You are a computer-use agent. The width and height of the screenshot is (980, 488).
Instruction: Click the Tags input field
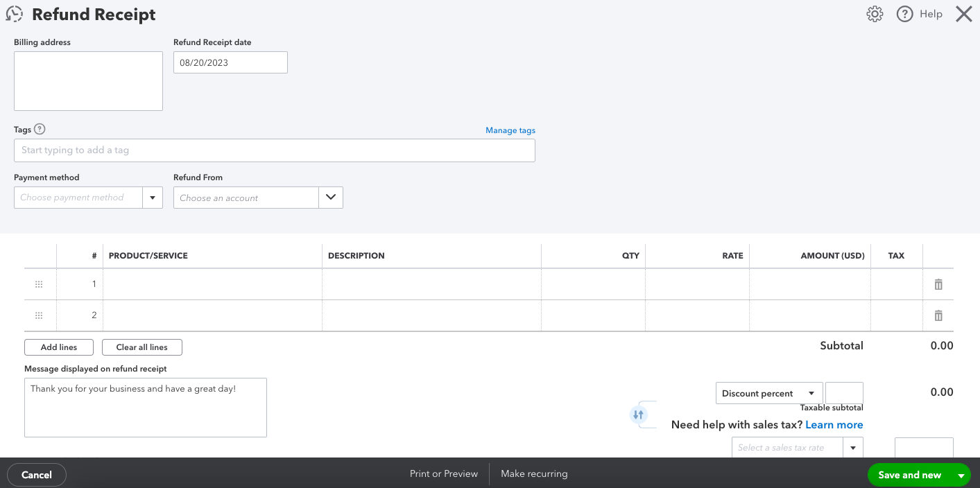coord(275,150)
